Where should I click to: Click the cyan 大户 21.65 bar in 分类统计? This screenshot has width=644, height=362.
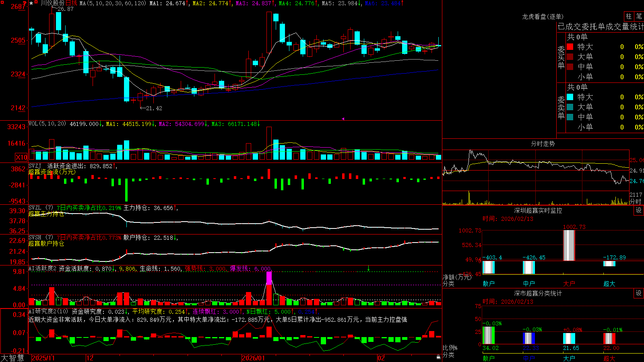point(569,339)
